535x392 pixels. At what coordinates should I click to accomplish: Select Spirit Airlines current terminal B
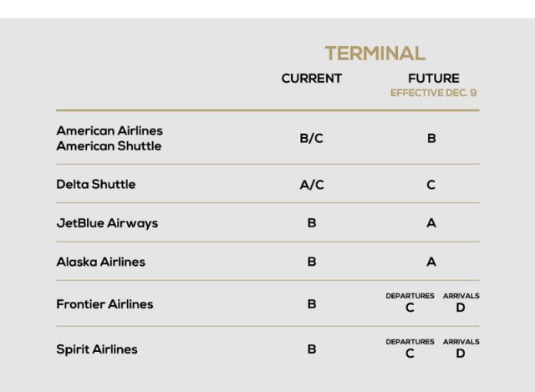[311, 349]
